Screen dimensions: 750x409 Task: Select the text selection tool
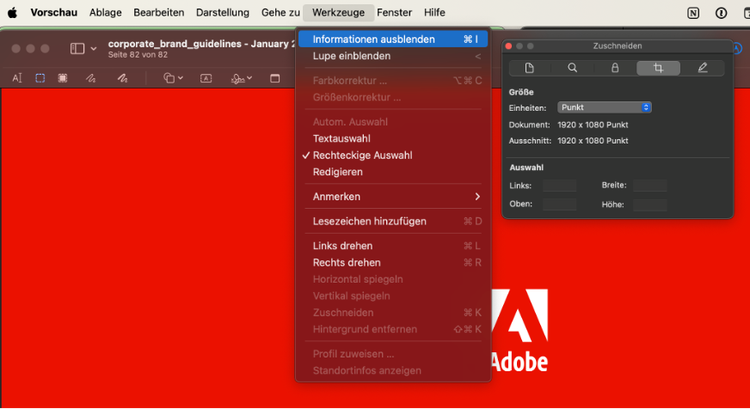[x=17, y=78]
